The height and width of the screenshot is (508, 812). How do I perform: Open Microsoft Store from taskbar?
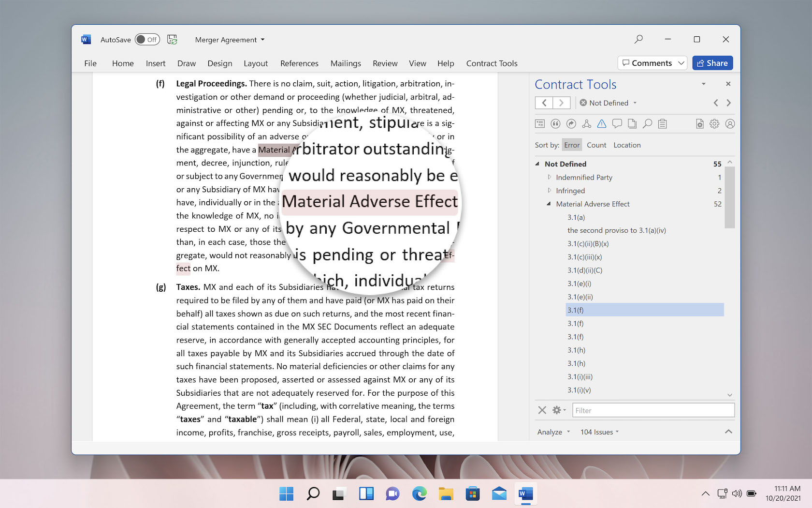pos(472,493)
